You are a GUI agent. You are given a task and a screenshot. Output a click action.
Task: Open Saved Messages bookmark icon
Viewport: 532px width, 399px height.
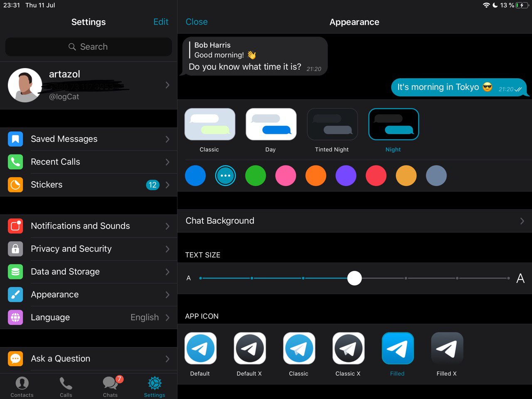15,139
